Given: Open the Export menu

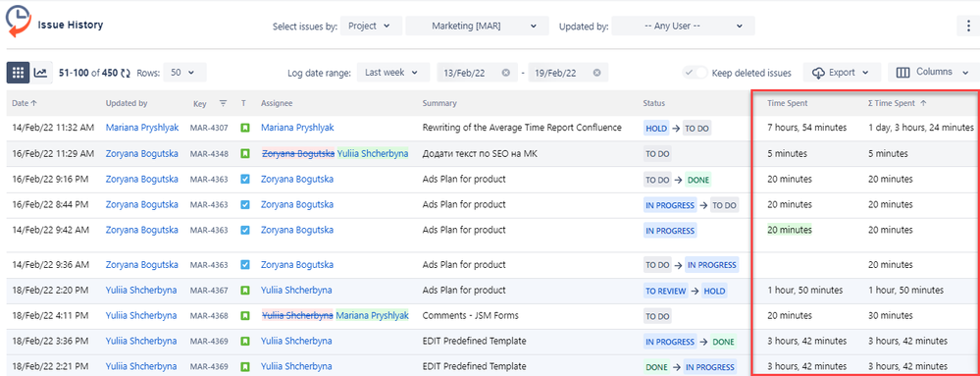Looking at the screenshot, I should [842, 73].
